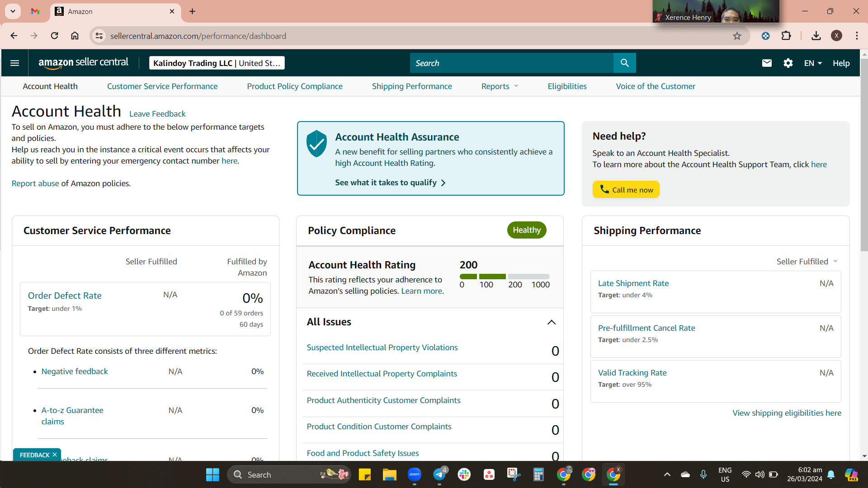Image resolution: width=868 pixels, height=488 pixels.
Task: Open the tab search dropdown arrow
Action: (x=13, y=11)
